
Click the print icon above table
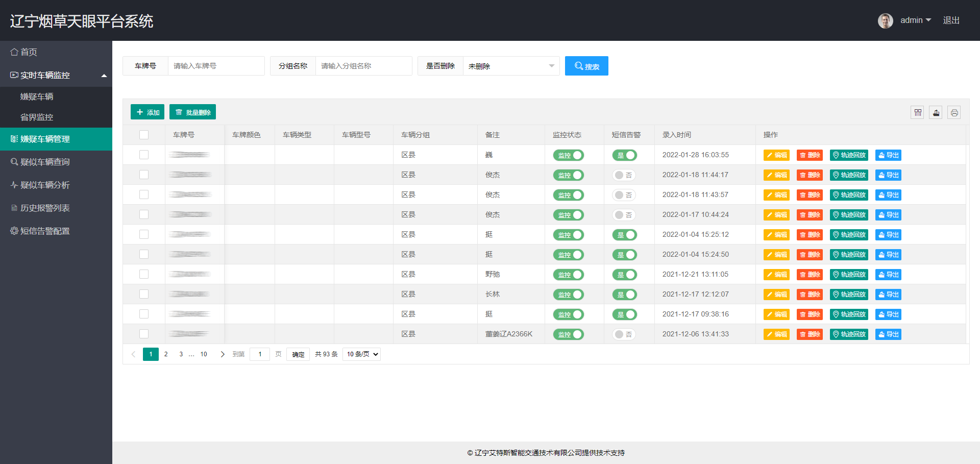click(954, 112)
